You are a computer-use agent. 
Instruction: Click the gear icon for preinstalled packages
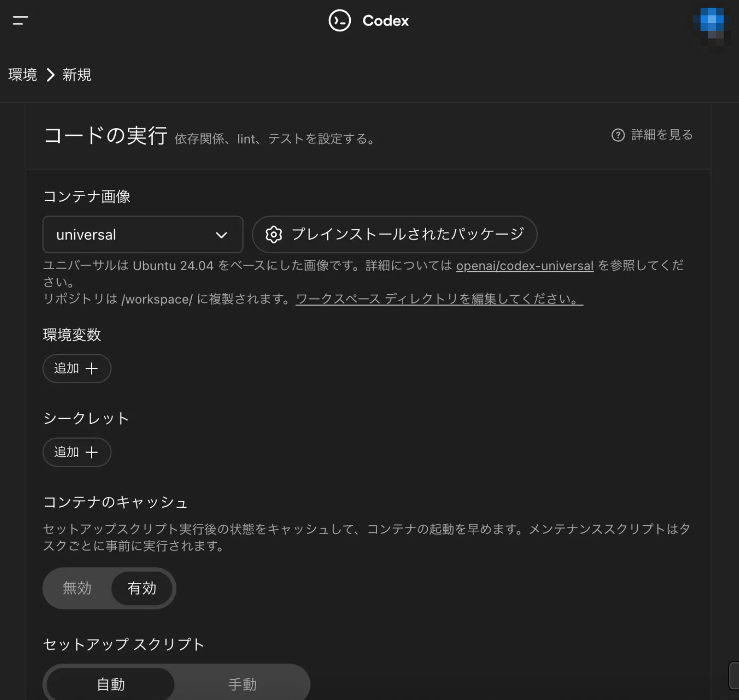[274, 235]
